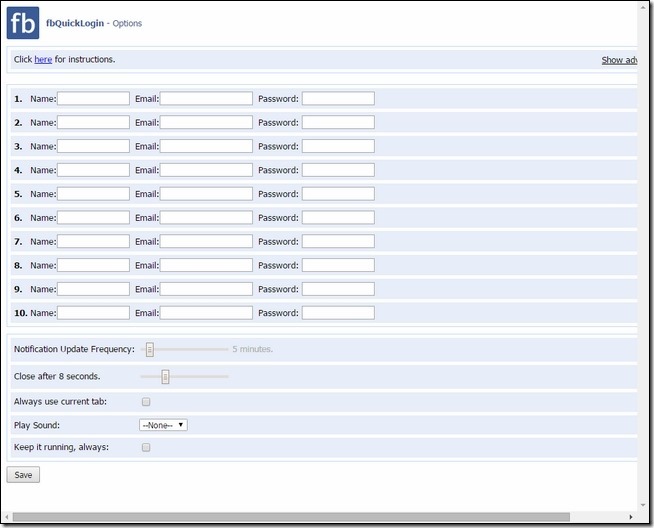Click the Email field in row 8
The height and width of the screenshot is (528, 654).
click(x=206, y=265)
